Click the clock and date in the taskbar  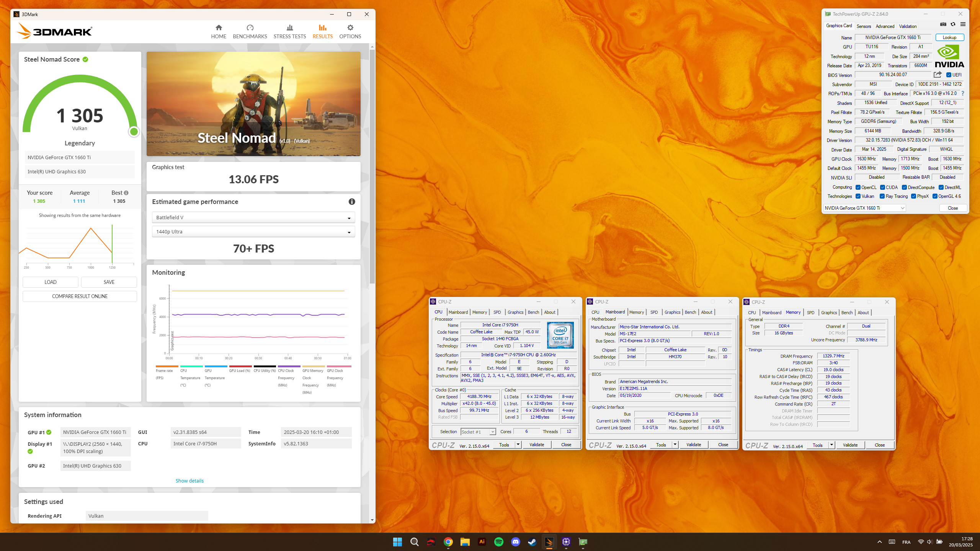961,542
